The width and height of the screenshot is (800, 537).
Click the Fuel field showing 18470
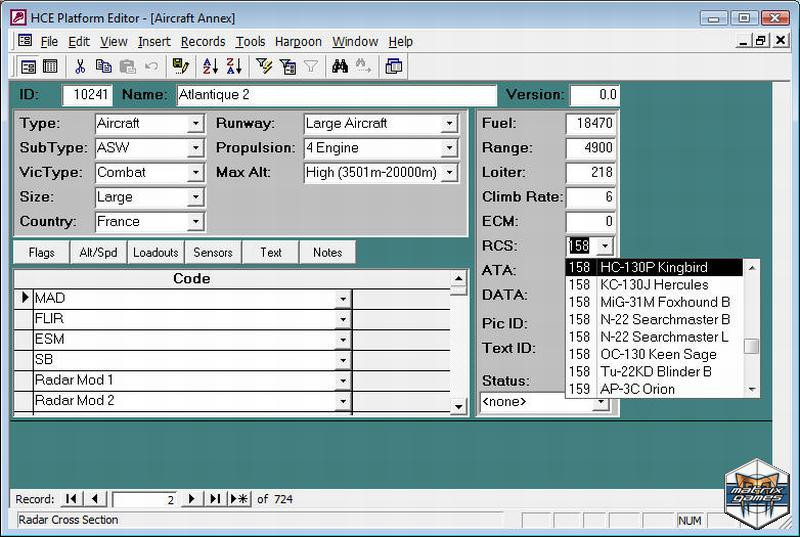click(x=590, y=123)
